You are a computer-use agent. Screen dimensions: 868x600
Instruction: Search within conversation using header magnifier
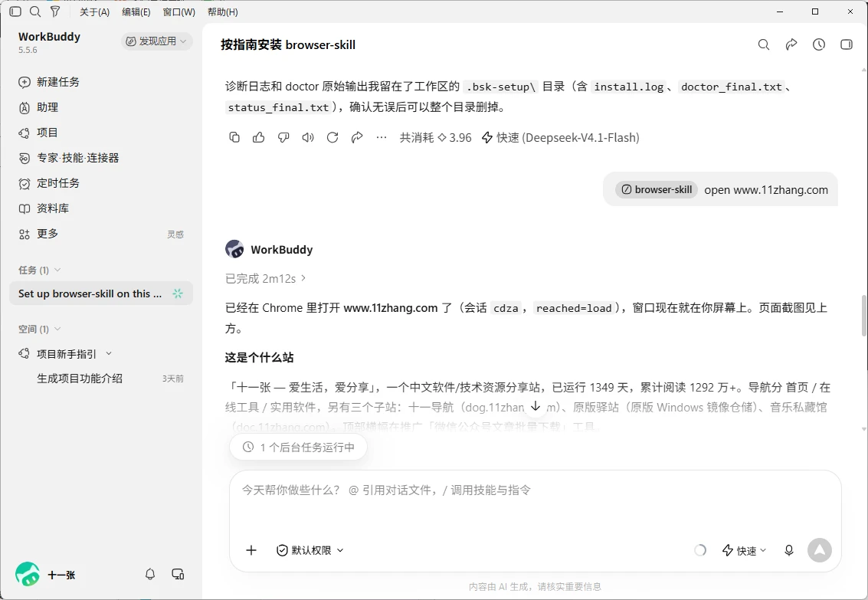pos(763,45)
